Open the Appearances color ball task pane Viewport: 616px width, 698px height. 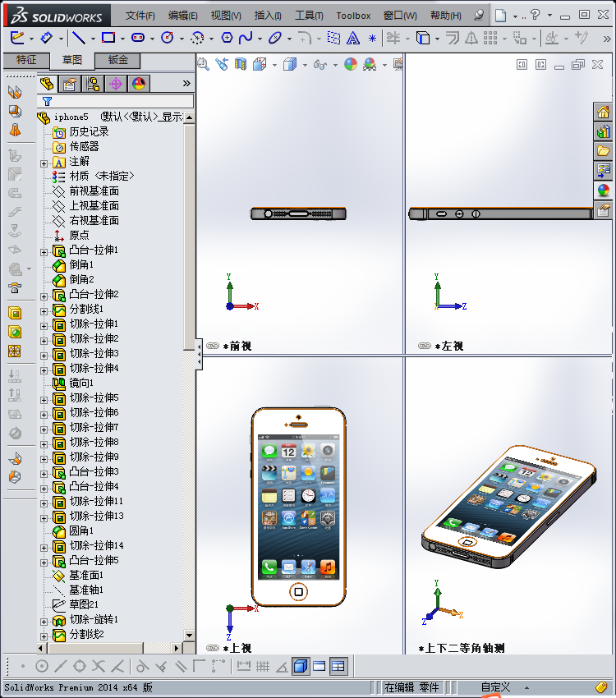tap(604, 191)
